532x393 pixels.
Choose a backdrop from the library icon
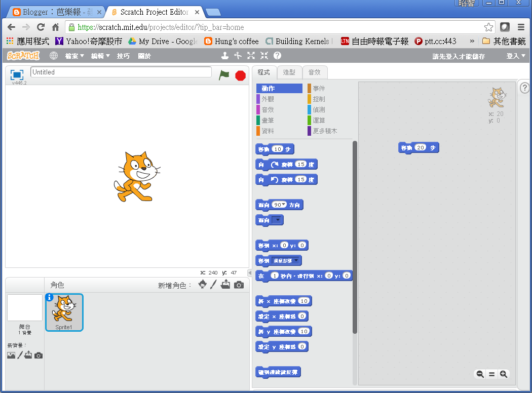click(x=11, y=356)
